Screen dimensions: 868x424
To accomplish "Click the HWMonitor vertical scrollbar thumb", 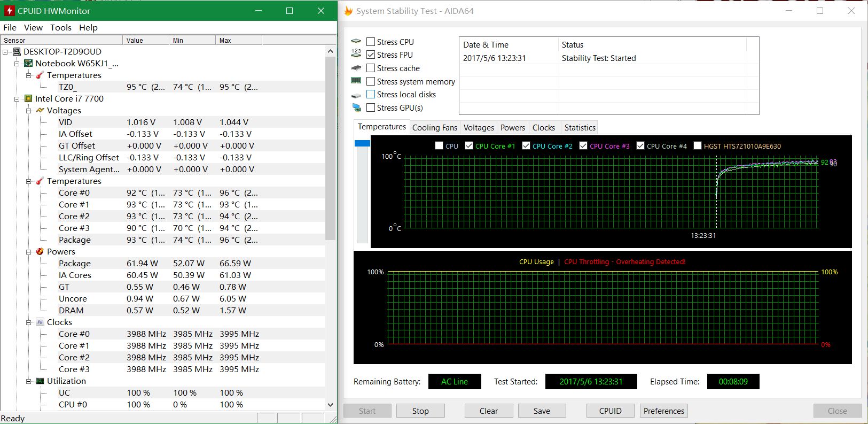I will point(330,148).
